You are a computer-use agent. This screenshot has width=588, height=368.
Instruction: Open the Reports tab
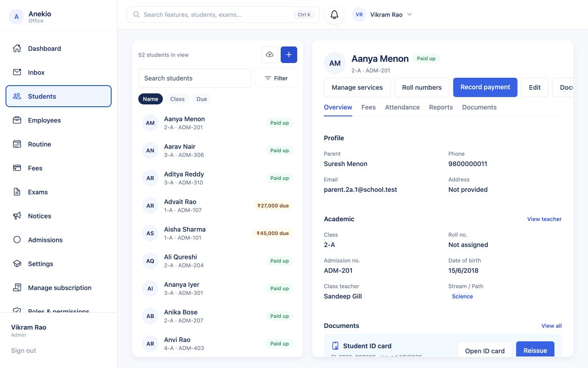point(441,107)
